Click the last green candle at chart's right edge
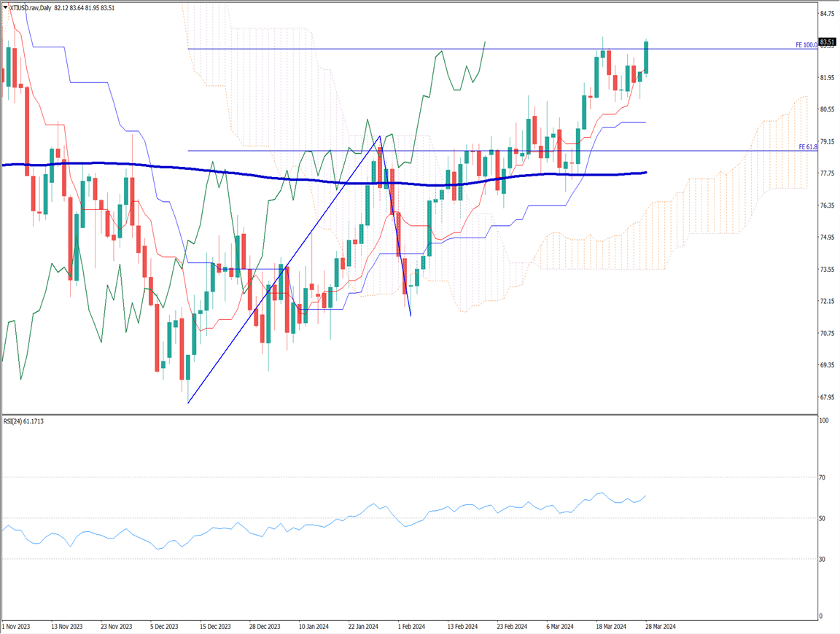Screen dimensions: 840x634 tap(646, 57)
